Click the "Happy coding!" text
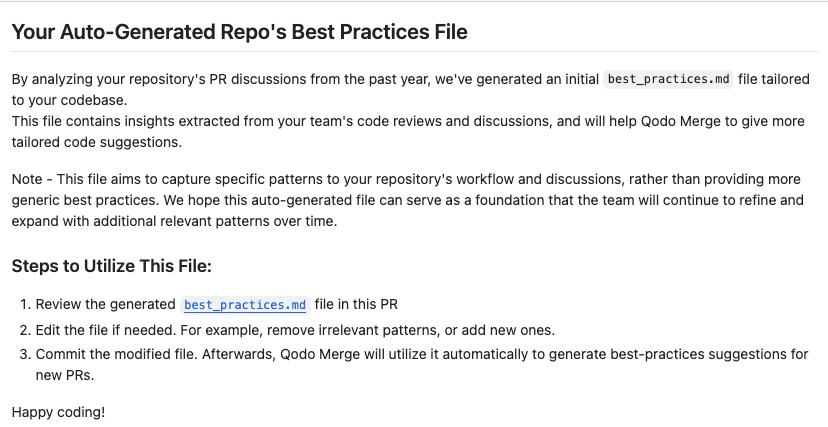The height and width of the screenshot is (427, 828). tap(59, 412)
